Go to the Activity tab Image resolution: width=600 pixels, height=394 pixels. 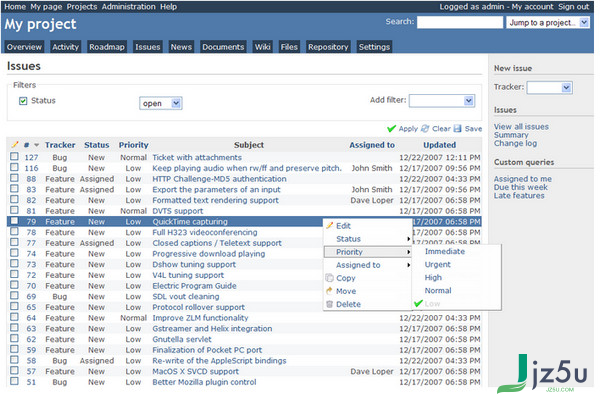click(x=65, y=47)
